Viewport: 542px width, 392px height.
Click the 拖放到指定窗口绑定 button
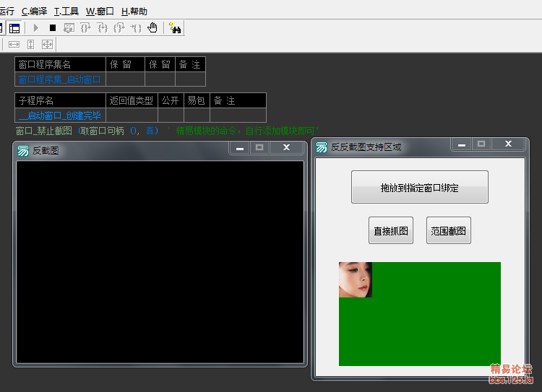point(420,187)
